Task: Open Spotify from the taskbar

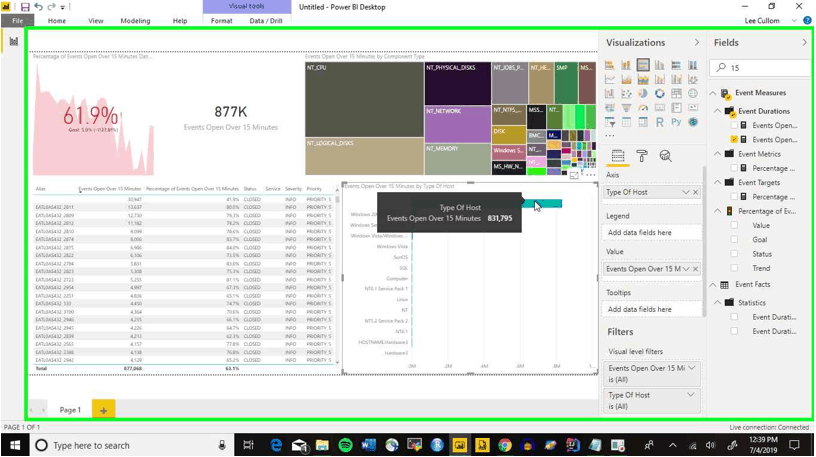Action: click(x=345, y=446)
